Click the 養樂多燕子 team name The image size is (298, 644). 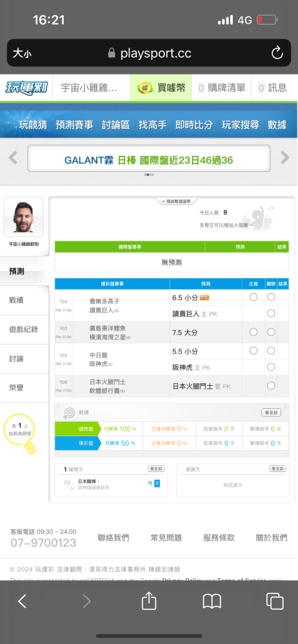(x=104, y=301)
